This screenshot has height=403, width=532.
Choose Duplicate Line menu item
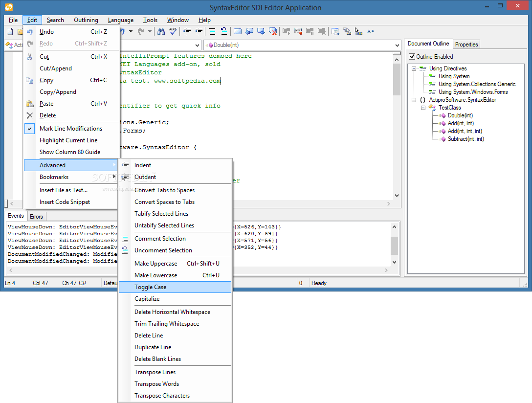pos(175,347)
